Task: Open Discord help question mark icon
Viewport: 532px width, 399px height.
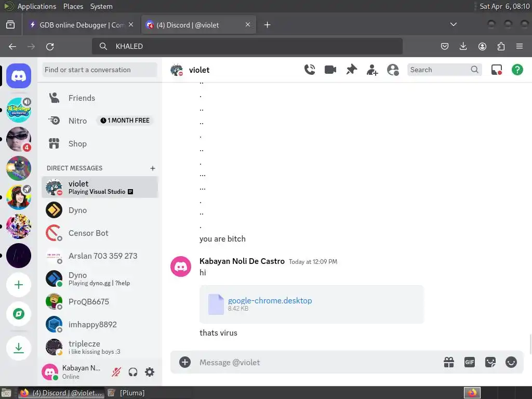Action: 517,70
